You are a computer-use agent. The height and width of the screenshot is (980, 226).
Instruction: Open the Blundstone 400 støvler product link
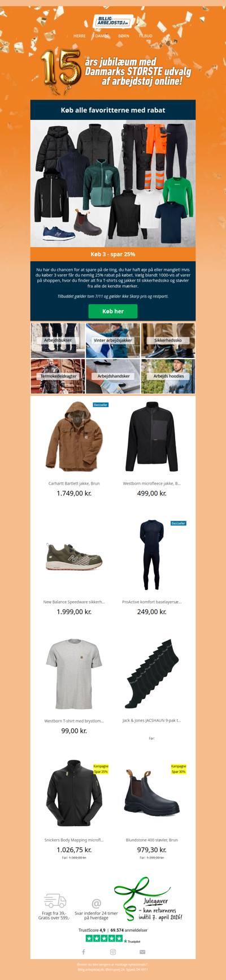(152, 840)
